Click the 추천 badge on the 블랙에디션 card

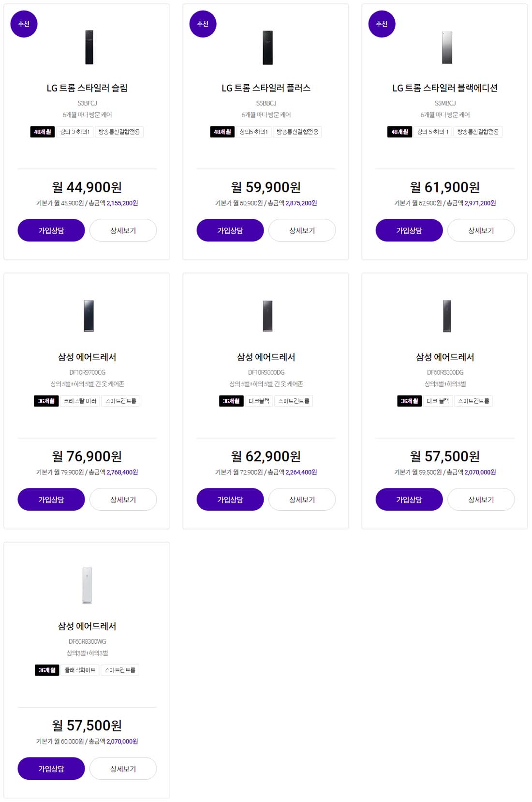(382, 24)
